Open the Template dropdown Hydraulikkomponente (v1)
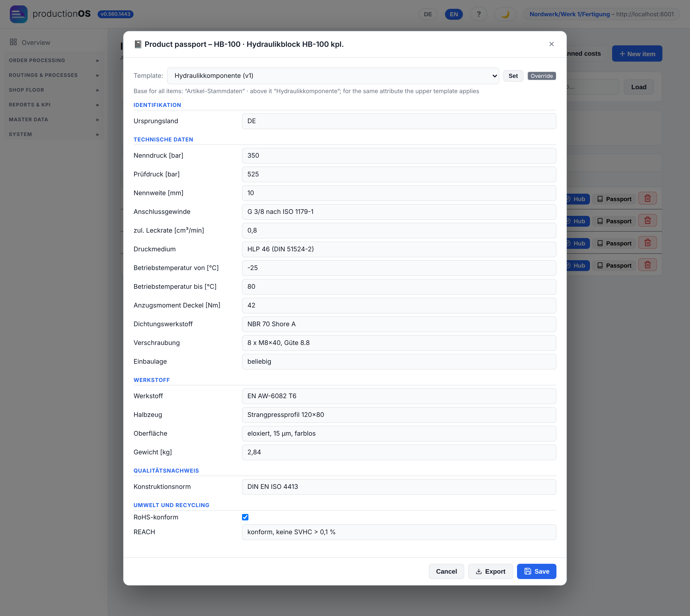Viewport: 690px width, 616px height. (x=333, y=76)
